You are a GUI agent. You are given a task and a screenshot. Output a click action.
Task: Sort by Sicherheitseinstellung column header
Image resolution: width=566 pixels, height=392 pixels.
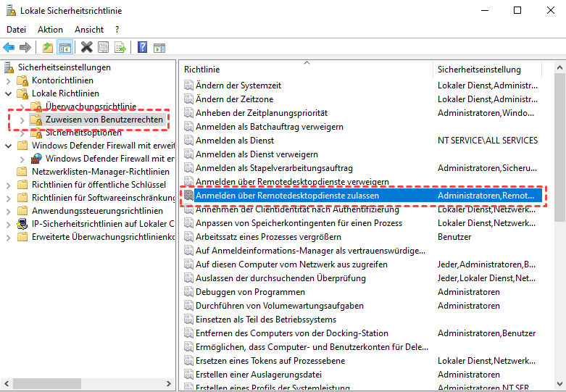[479, 70]
